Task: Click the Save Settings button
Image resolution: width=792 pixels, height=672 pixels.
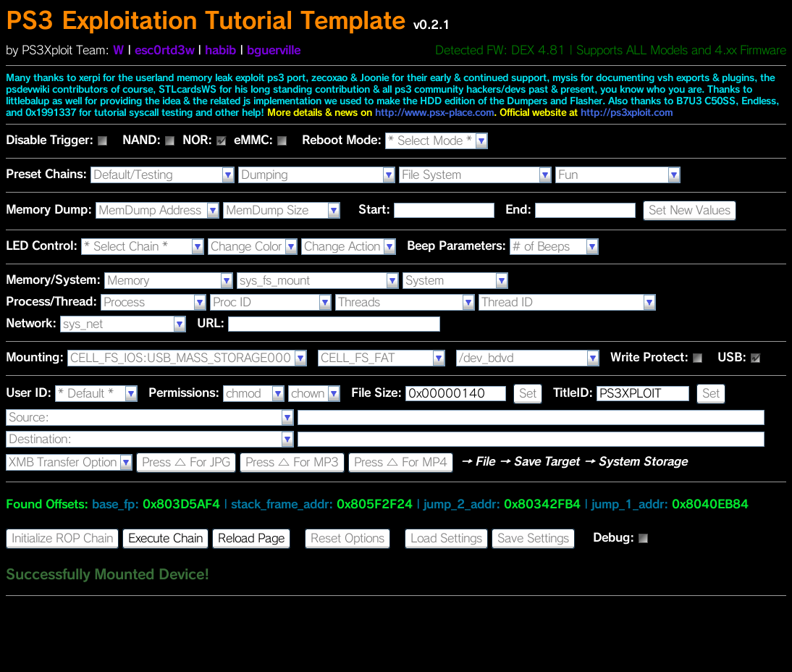Action: pyautogui.click(x=533, y=539)
